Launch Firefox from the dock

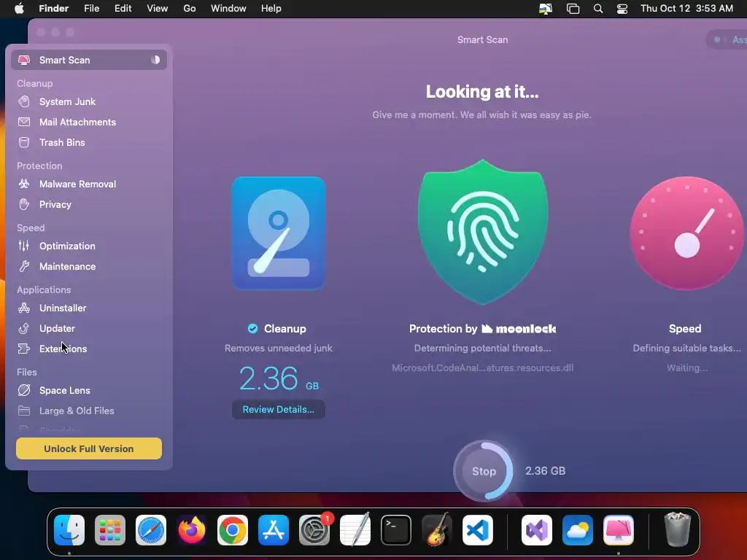tap(192, 530)
